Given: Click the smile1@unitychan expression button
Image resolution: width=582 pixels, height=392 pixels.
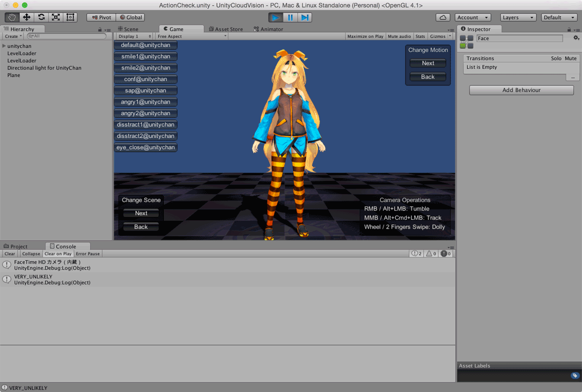Looking at the screenshot, I should point(145,56).
